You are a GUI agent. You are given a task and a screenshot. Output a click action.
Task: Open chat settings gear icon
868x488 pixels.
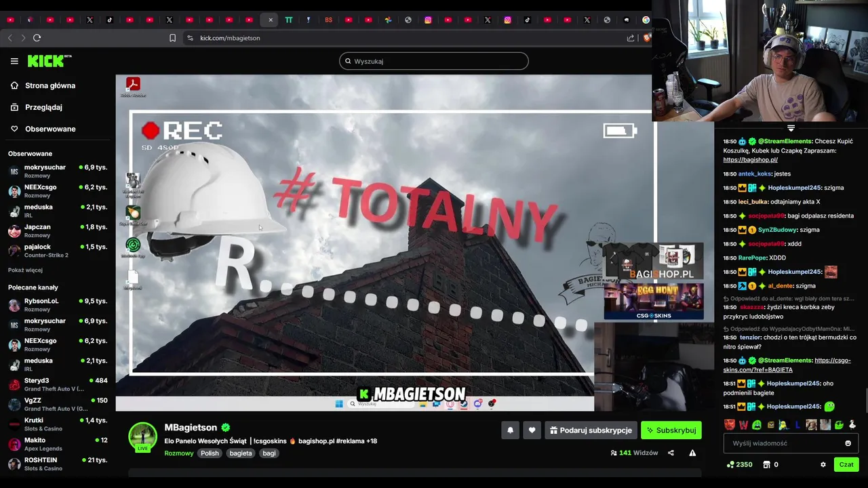pyautogui.click(x=823, y=464)
